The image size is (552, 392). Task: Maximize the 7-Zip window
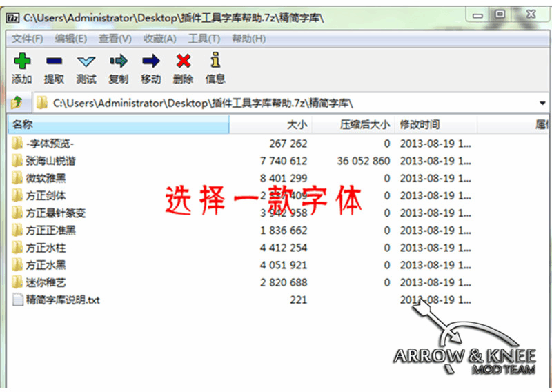500,14
